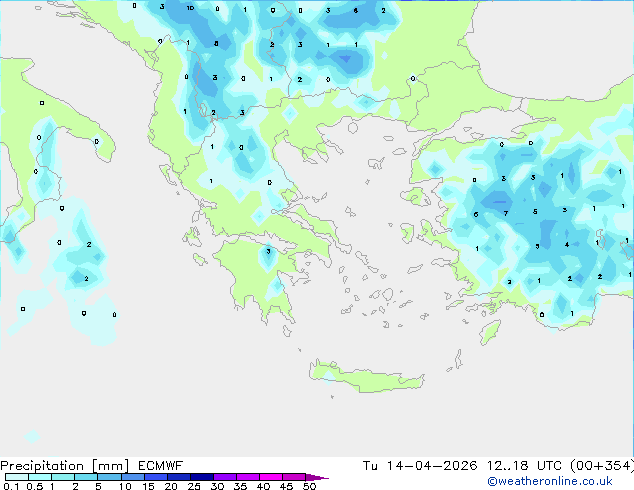The image size is (634, 490).
Task: Click the '12..18 UTC' time range text
Action: [524, 466]
